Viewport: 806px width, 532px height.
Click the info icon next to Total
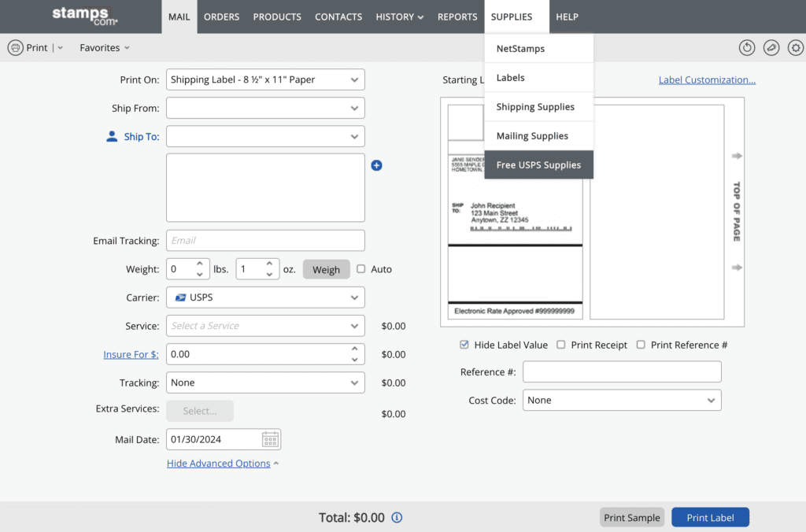tap(397, 517)
